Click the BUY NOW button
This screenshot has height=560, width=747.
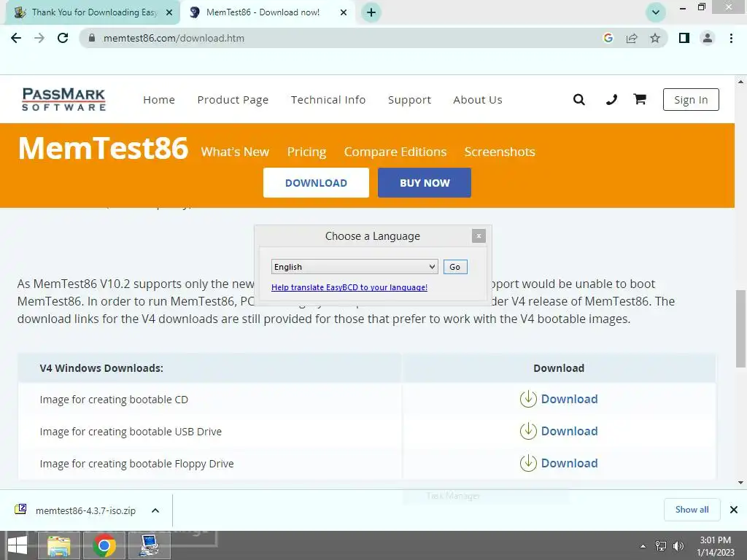425,182
